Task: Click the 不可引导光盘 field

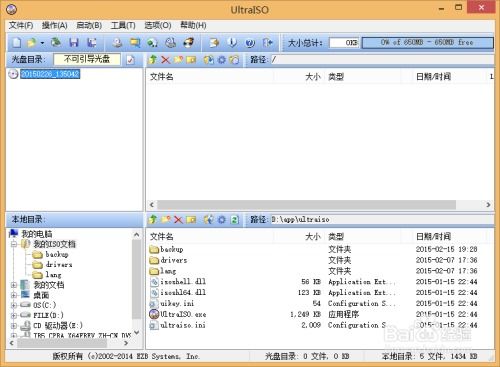Action: click(87, 59)
